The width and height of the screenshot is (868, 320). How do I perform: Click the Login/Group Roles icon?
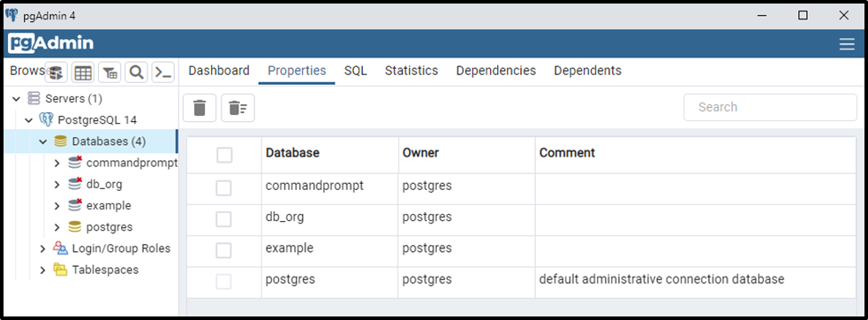tap(60, 248)
